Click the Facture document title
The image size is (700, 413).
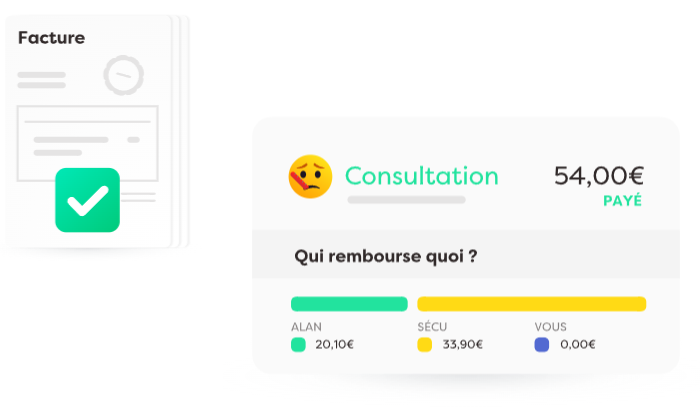pos(51,38)
